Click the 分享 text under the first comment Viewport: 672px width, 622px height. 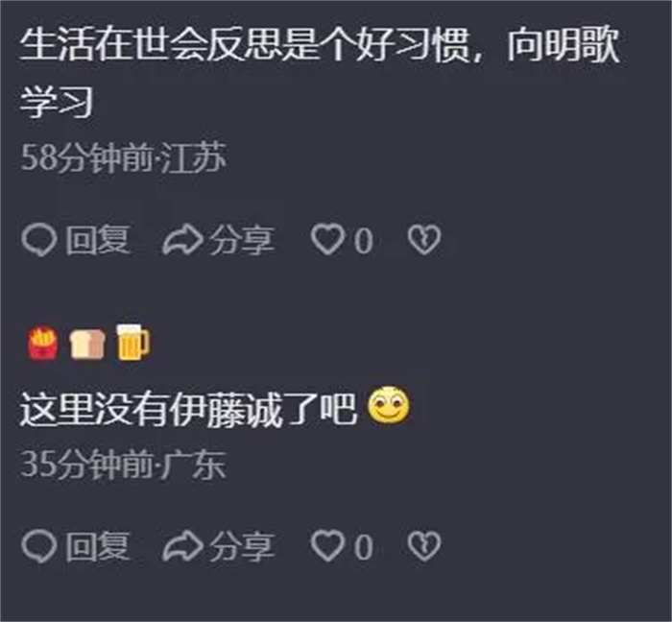[242, 240]
